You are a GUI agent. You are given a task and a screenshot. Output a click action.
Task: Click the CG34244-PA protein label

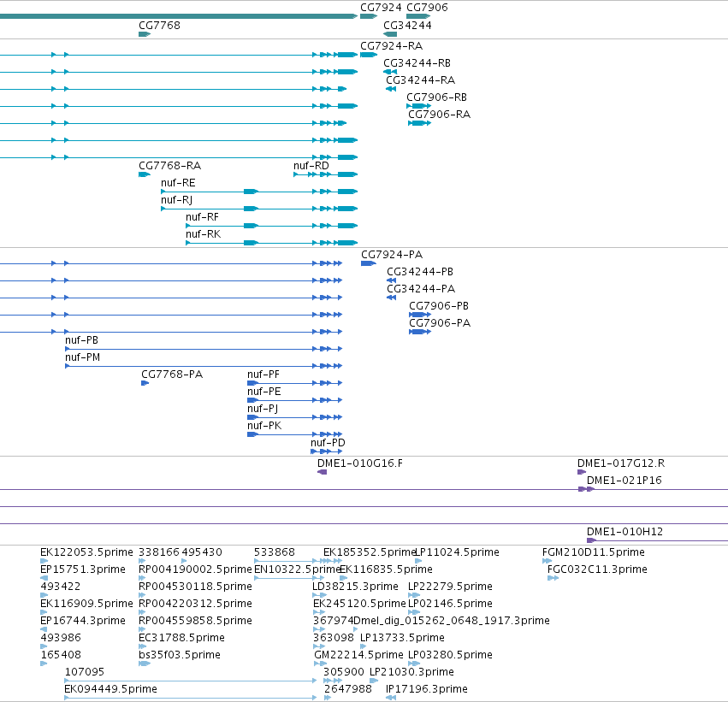(421, 289)
